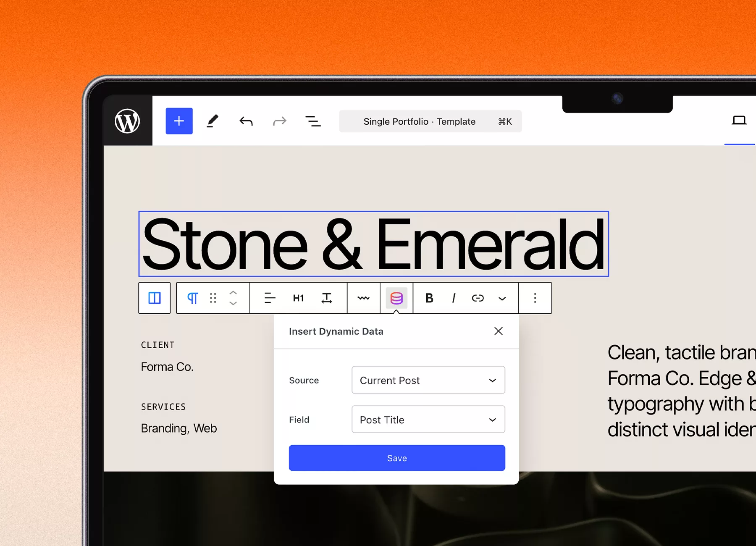The height and width of the screenshot is (546, 756).
Task: Open the preview laptop icon
Action: coord(740,121)
